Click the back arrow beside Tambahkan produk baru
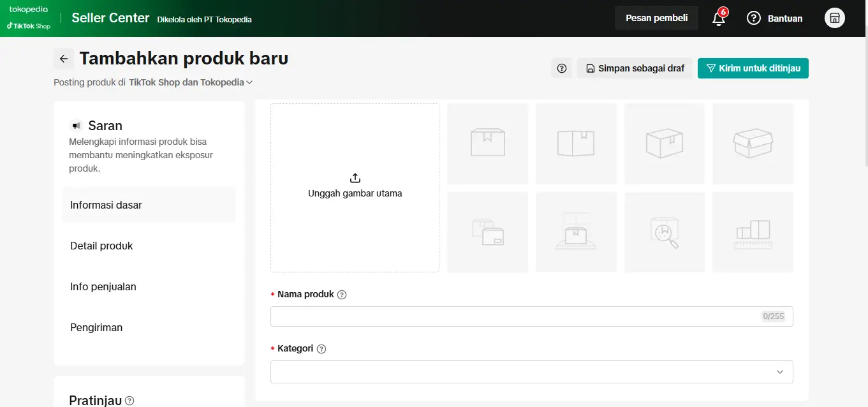The width and height of the screenshot is (868, 407). (64, 59)
